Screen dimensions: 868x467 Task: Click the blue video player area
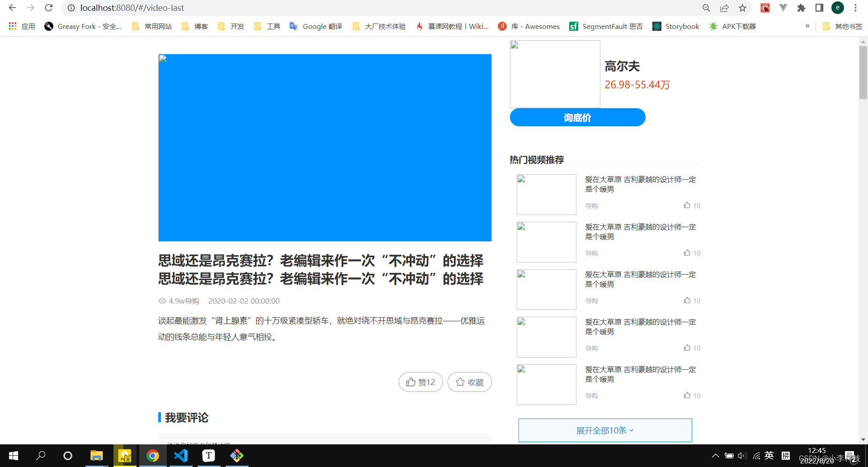pyautogui.click(x=325, y=148)
